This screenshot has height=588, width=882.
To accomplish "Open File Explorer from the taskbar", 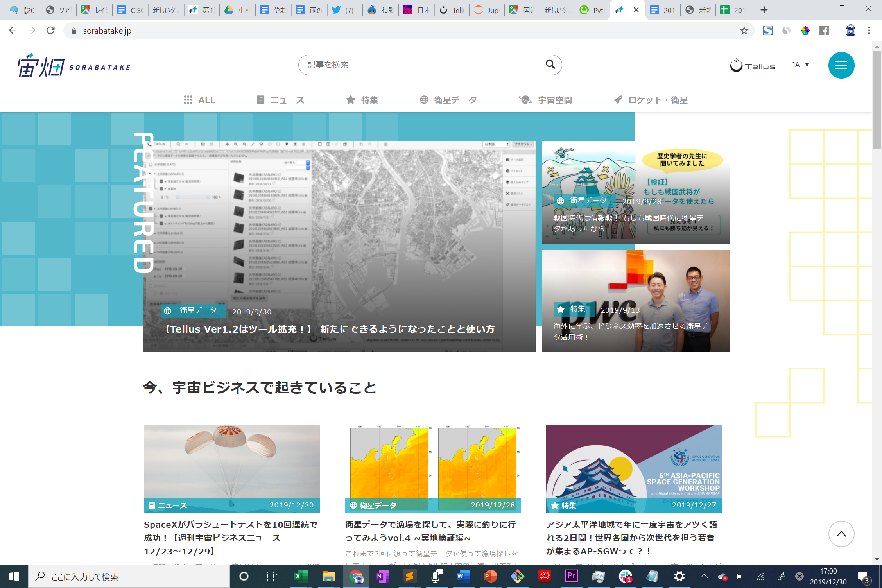I will pos(328,576).
